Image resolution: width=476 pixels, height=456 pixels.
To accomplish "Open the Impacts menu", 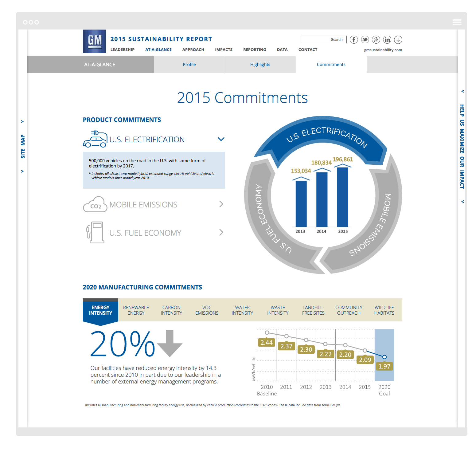I will 224,50.
